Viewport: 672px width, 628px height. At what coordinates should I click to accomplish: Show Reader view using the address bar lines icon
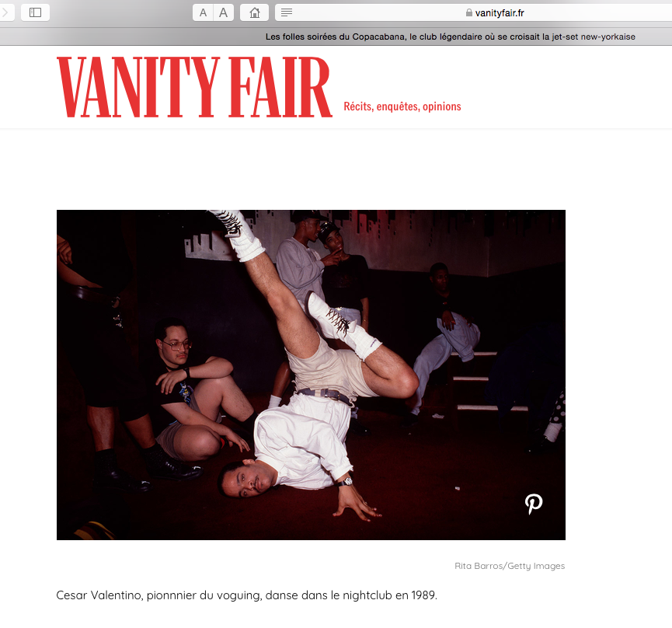coord(287,12)
